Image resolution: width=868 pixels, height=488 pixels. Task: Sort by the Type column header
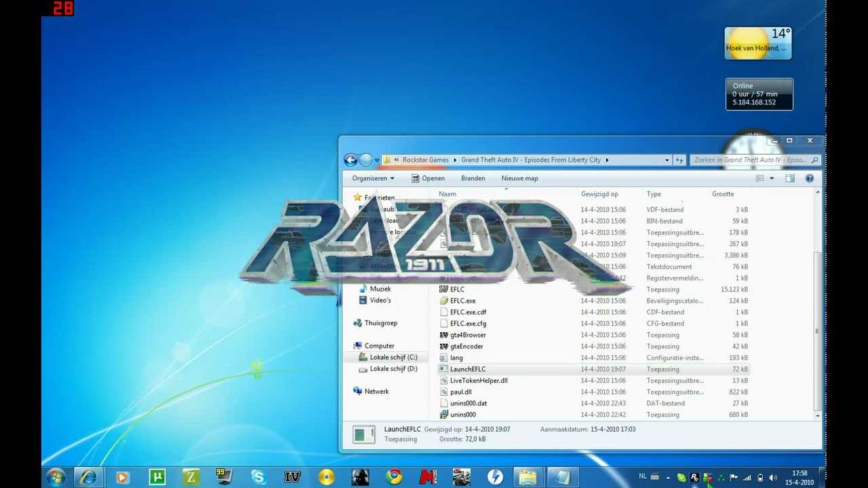click(654, 194)
